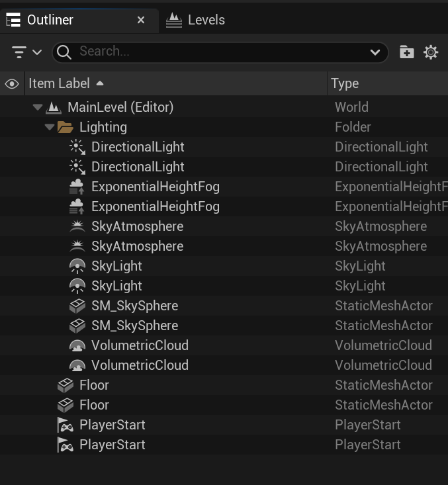Collapse the Lighting folder
The height and width of the screenshot is (485, 448).
click(x=50, y=127)
